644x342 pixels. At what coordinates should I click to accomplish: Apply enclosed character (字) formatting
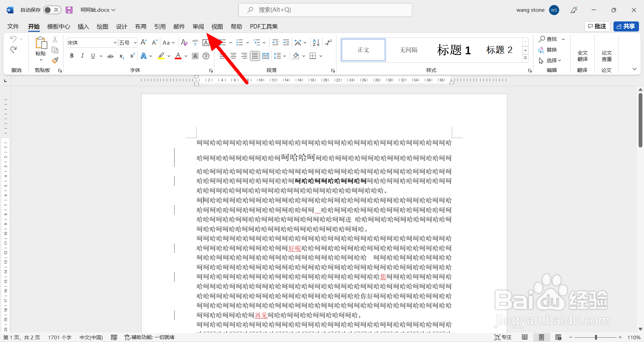206,56
